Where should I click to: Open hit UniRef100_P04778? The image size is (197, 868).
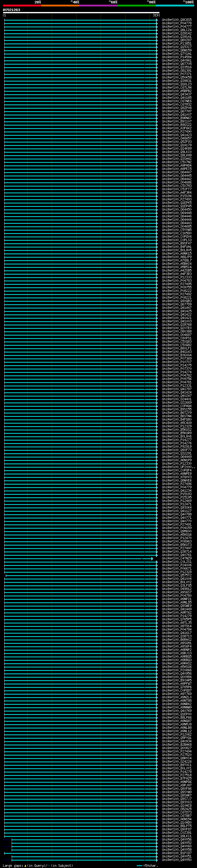[x=177, y=23]
